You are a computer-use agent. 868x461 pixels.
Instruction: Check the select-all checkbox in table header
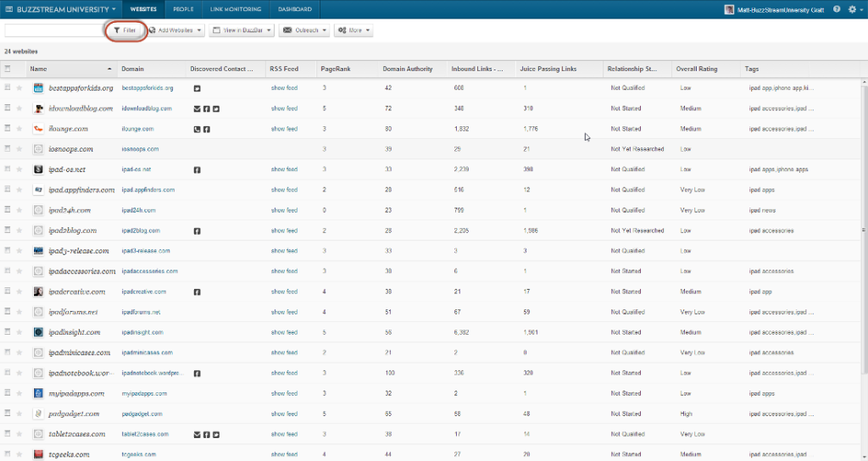pyautogui.click(x=8, y=69)
